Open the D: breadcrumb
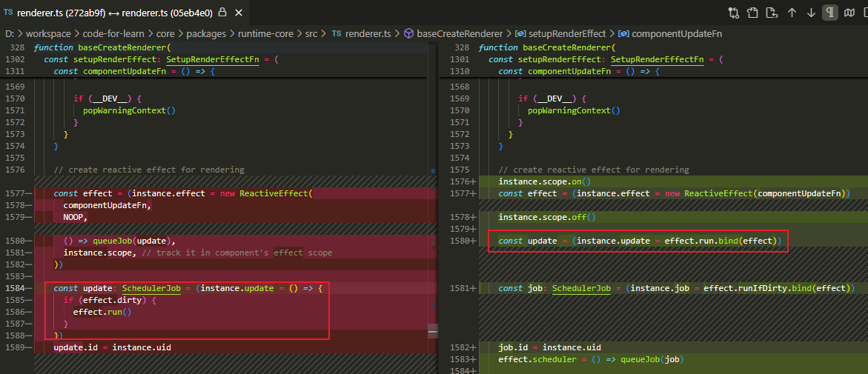This screenshot has width=868, height=374. click(x=10, y=34)
